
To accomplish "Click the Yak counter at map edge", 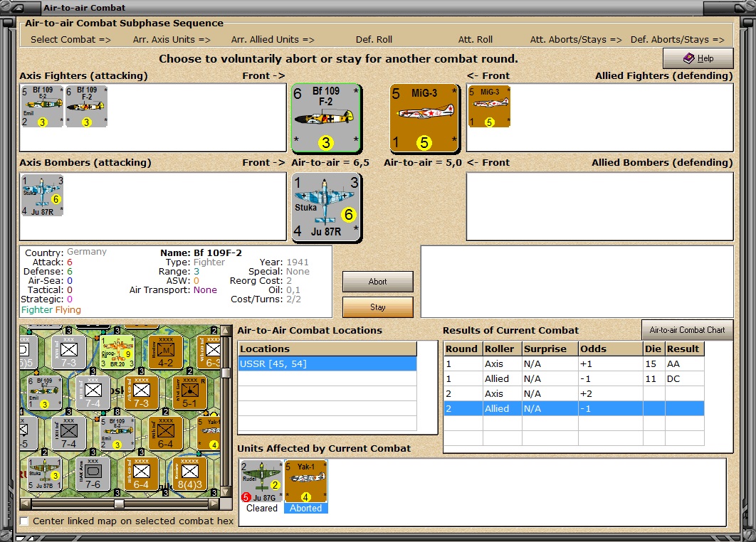I will 209,433.
